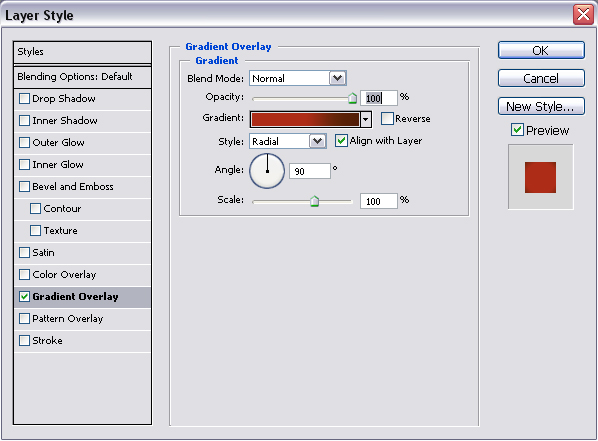Click the layer style preview thumbnail
The width and height of the screenshot is (598, 441).
click(x=540, y=177)
